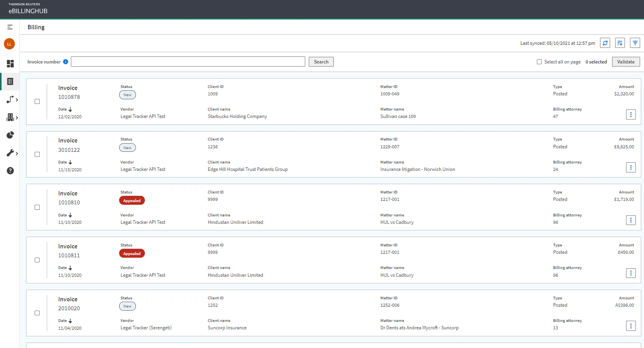Open the sort options icon

620,43
